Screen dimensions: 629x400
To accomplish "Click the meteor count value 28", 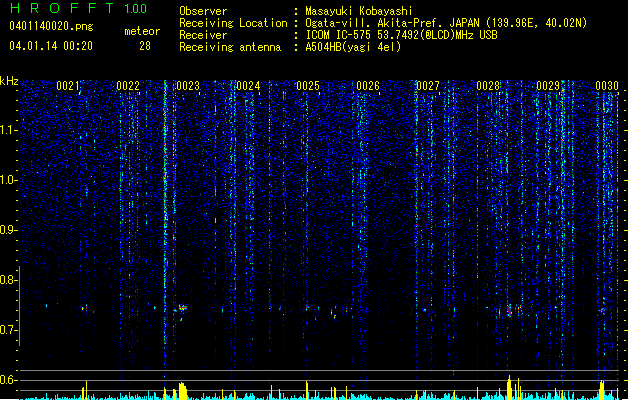I will pyautogui.click(x=145, y=46).
